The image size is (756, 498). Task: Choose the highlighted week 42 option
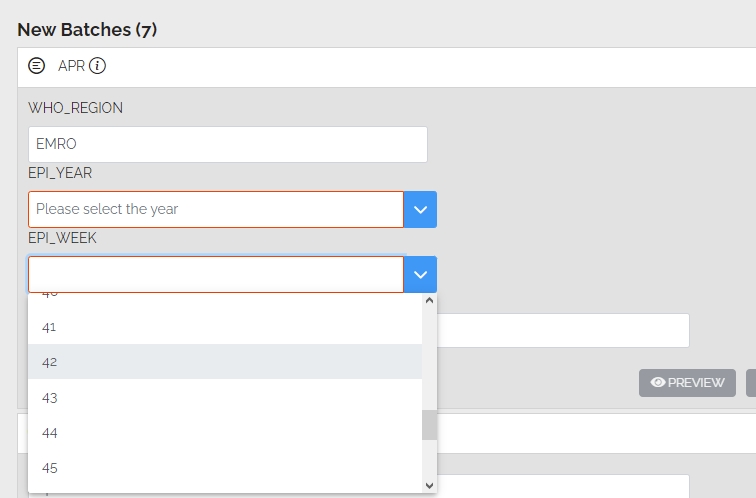coord(225,362)
